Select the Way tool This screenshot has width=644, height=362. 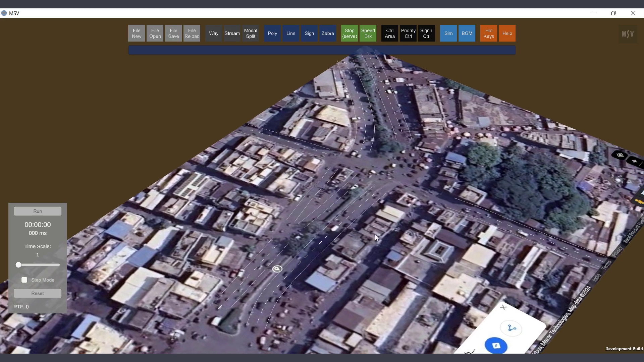tap(214, 33)
